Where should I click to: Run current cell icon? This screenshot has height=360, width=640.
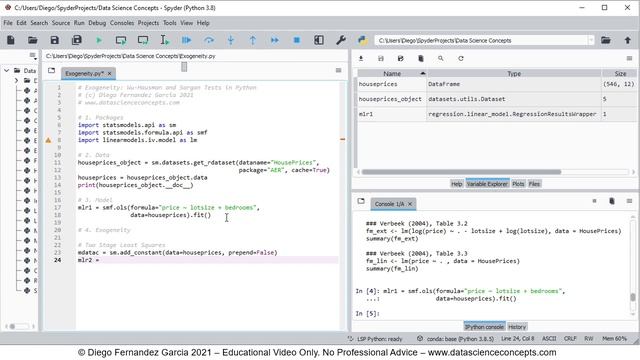point(121,40)
